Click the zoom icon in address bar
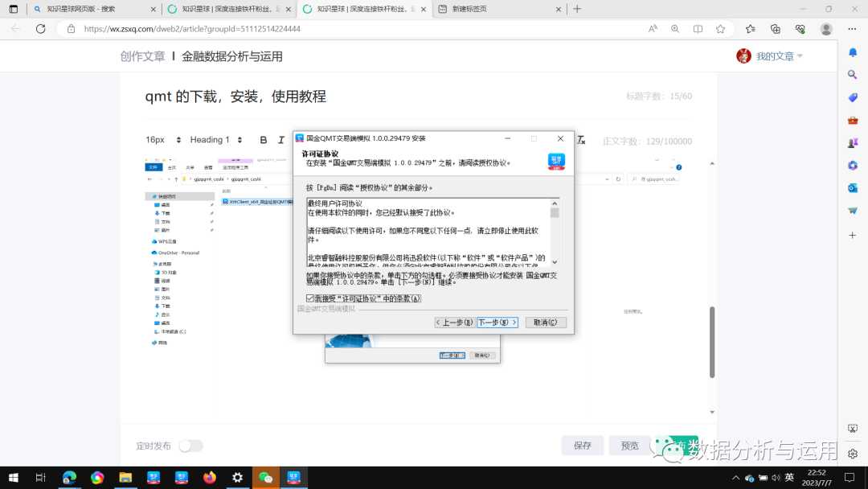868x489 pixels. point(675,29)
